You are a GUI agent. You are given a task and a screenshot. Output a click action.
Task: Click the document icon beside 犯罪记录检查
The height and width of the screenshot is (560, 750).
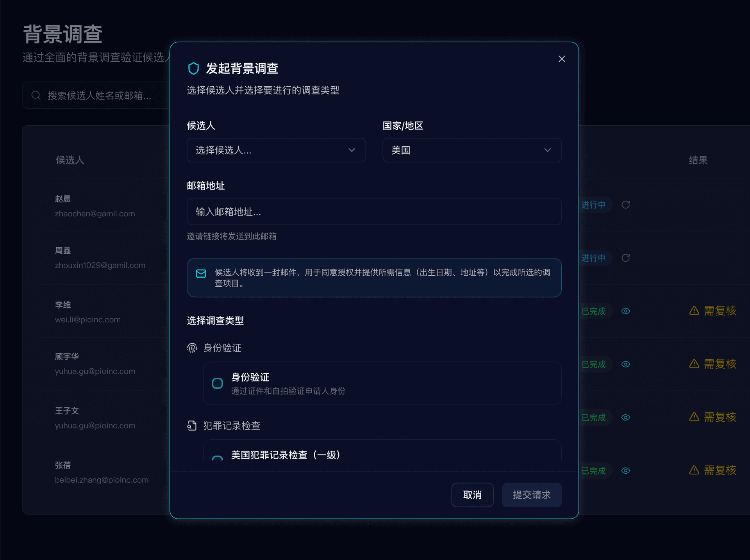(x=192, y=425)
